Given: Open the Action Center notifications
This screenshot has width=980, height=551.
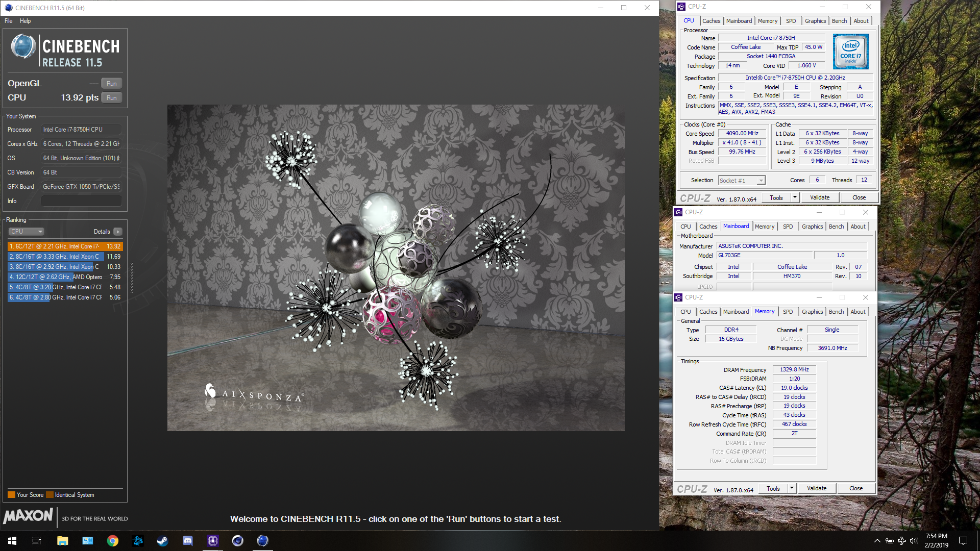Looking at the screenshot, I should tap(963, 541).
